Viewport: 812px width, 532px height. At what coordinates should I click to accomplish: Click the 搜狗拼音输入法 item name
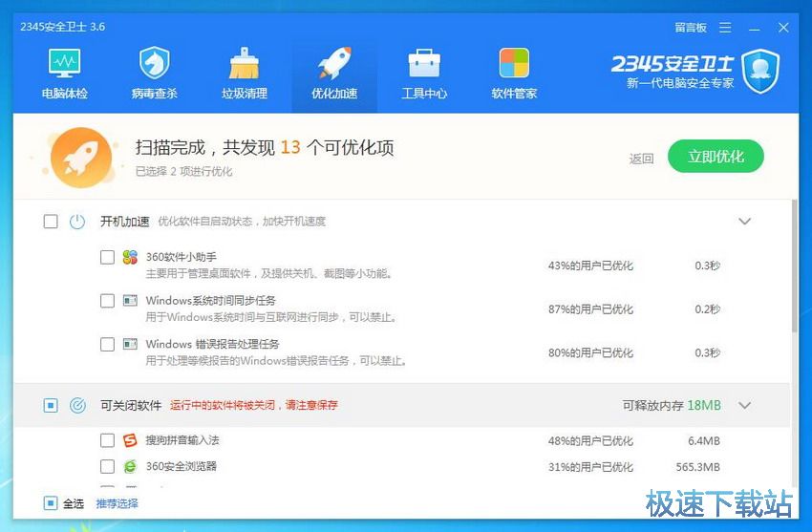coord(182,440)
